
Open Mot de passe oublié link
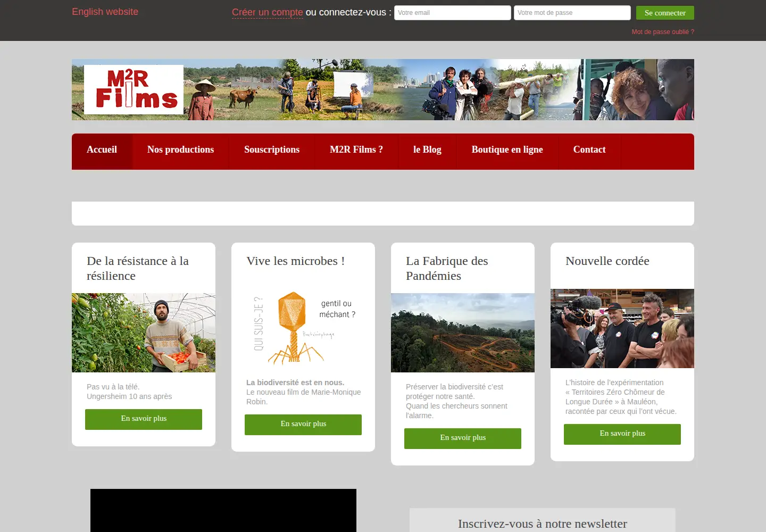tap(663, 32)
